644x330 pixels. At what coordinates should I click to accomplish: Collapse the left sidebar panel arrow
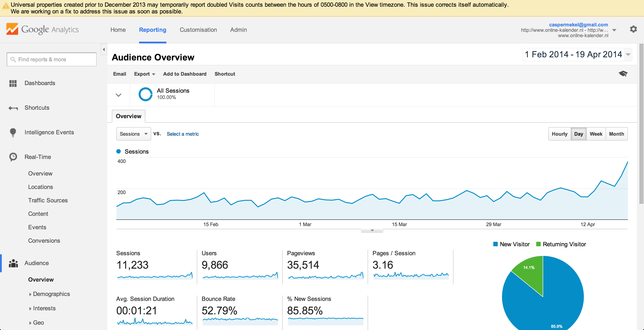click(x=104, y=49)
